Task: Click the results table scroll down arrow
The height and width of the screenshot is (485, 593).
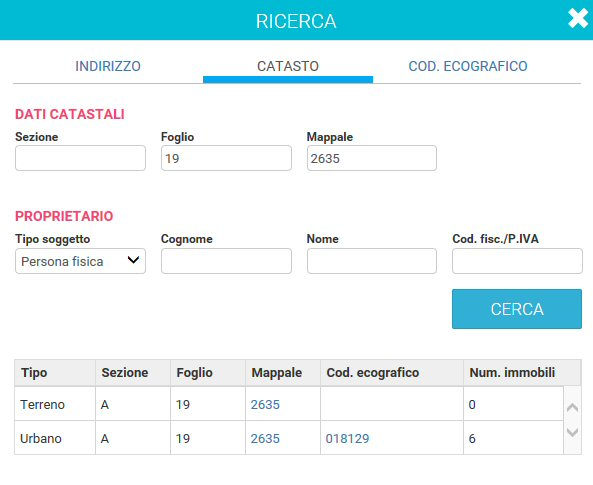Action: tap(572, 432)
